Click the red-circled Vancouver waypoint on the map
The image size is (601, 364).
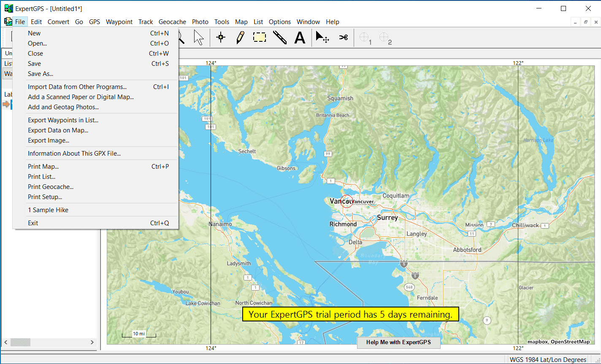tap(347, 202)
